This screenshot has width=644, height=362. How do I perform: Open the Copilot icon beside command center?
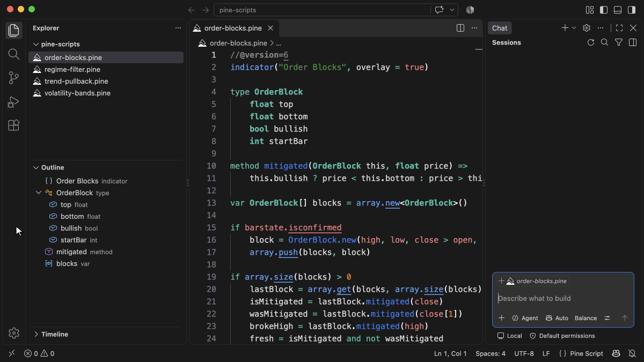(x=470, y=10)
